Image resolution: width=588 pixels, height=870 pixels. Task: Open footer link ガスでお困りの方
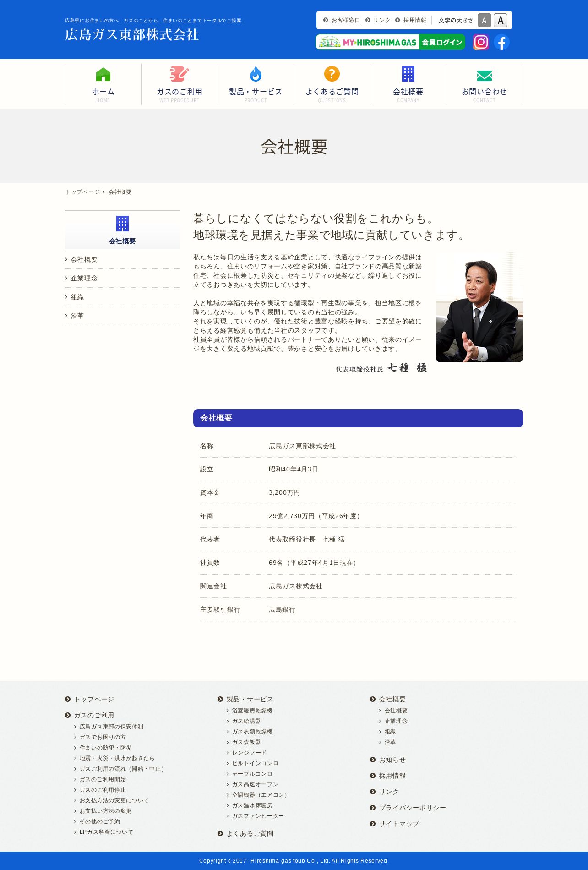point(103,737)
